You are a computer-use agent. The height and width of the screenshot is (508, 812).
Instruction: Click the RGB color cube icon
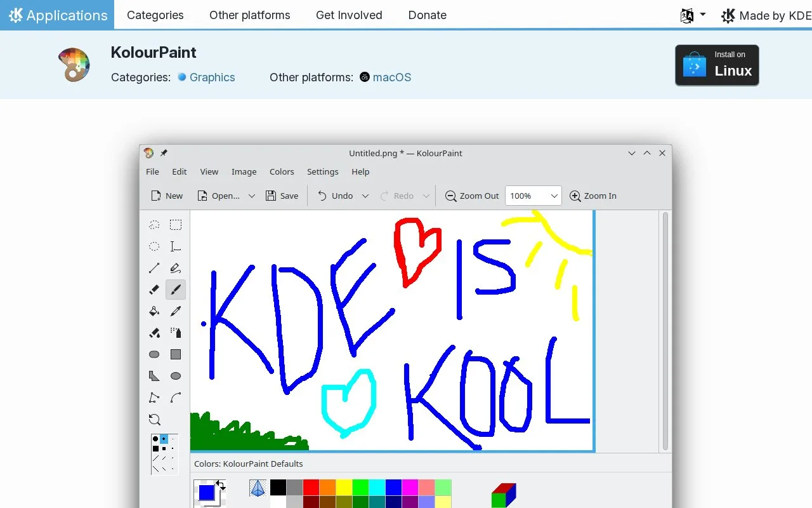point(504,495)
